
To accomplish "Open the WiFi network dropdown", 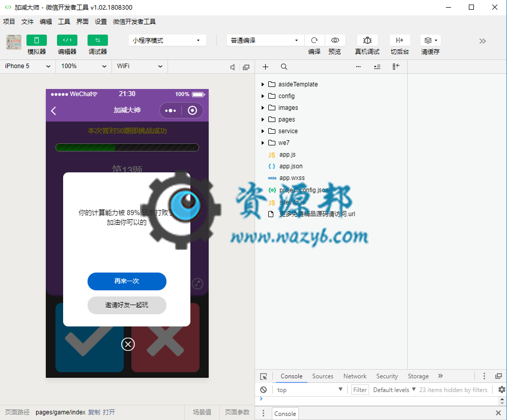I will point(139,66).
